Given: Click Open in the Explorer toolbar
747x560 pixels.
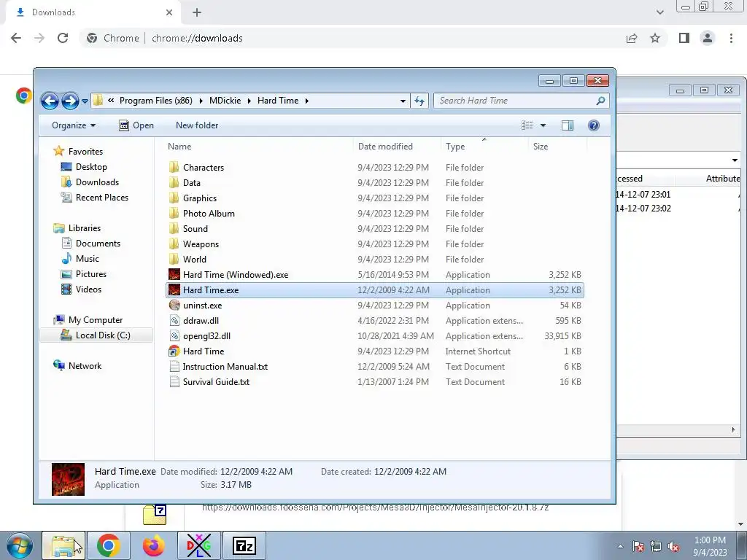Looking at the screenshot, I should [136, 125].
